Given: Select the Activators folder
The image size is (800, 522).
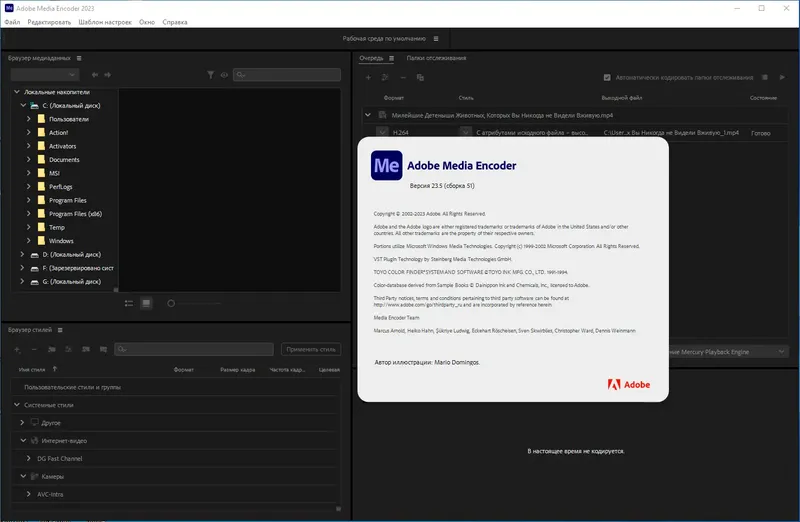Looking at the screenshot, I should pyautogui.click(x=62, y=146).
